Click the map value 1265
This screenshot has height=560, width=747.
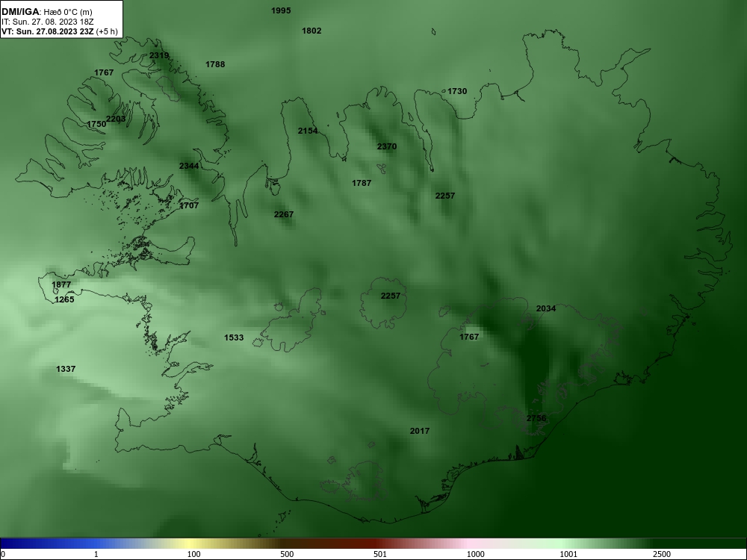click(x=64, y=299)
